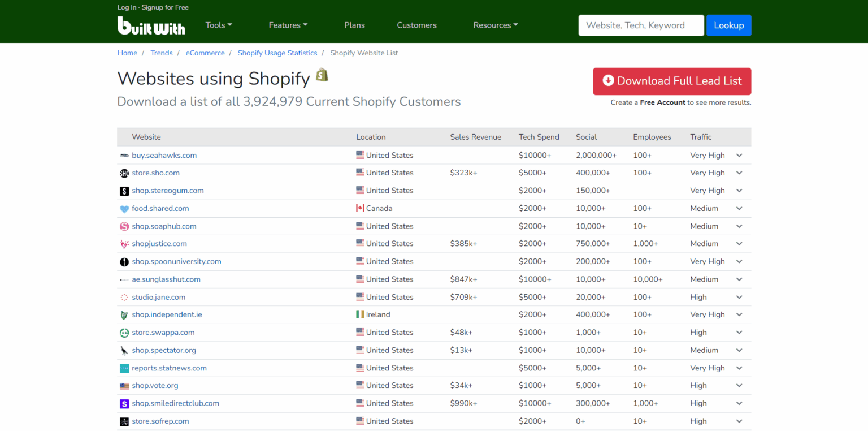Go to the Plans page
This screenshot has height=431, width=868.
point(354,25)
